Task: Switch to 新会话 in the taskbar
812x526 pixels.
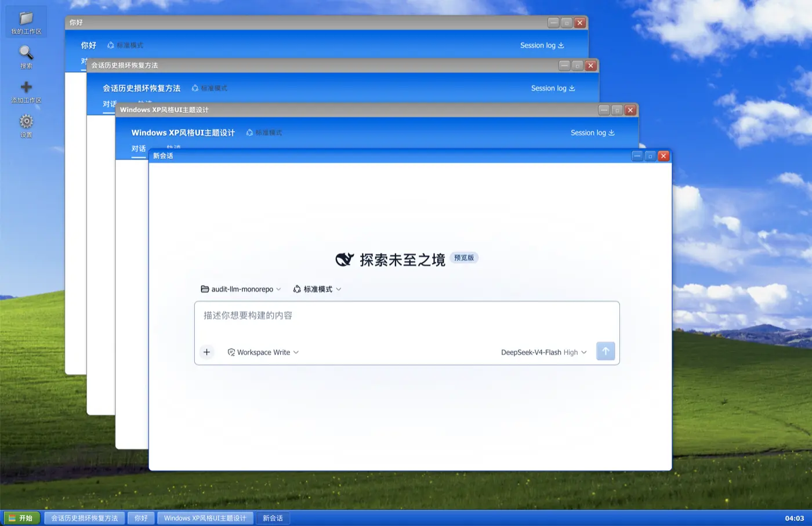Action: (x=273, y=518)
